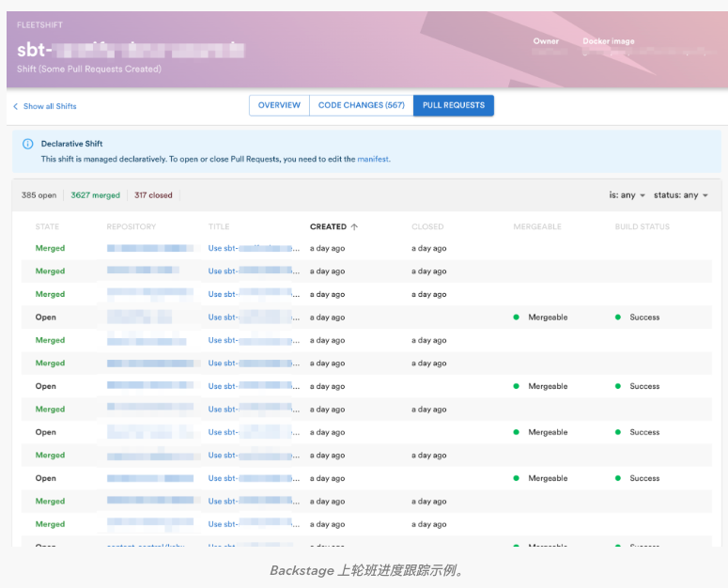Screen dimensions: 728x588
Task: Open the Overview tab
Action: tap(279, 105)
